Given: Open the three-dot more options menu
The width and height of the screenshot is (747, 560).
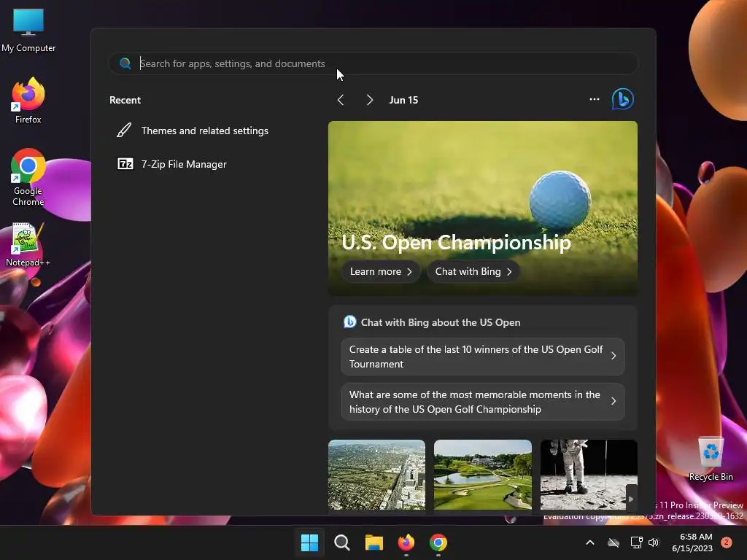Looking at the screenshot, I should click(595, 99).
